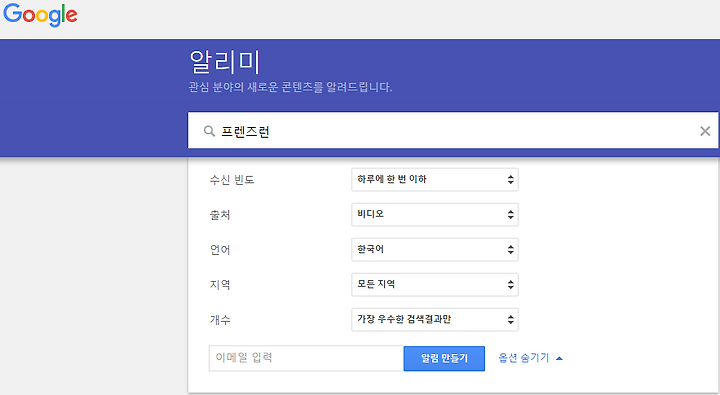Open the 개수 dropdown
Screen dimensions: 720x395
(x=435, y=320)
